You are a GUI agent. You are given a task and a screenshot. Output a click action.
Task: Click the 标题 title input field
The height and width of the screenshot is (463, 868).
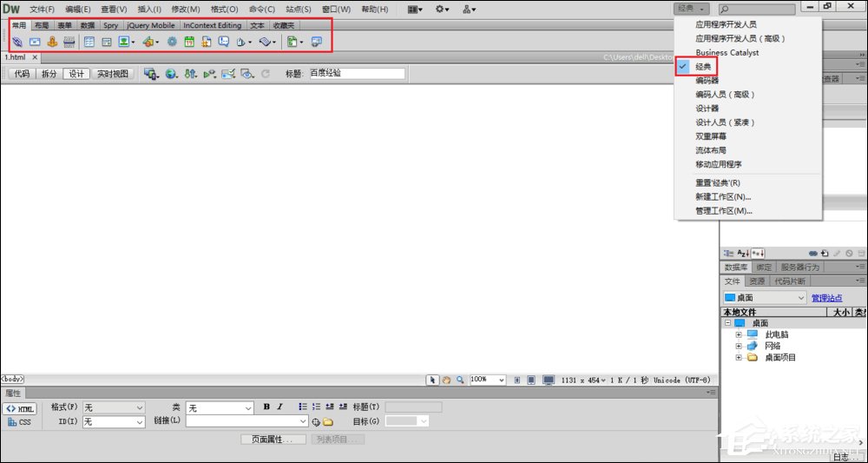(357, 74)
